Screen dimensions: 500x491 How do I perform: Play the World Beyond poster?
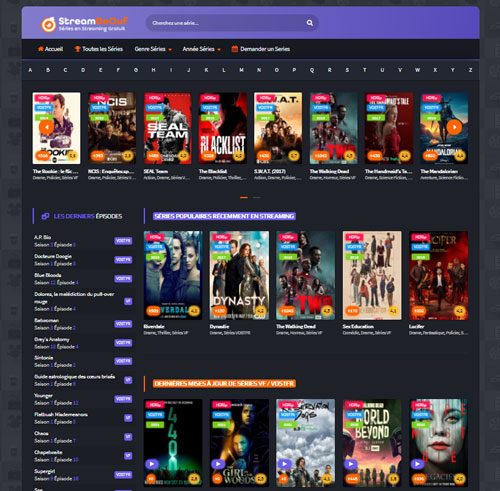[351, 464]
